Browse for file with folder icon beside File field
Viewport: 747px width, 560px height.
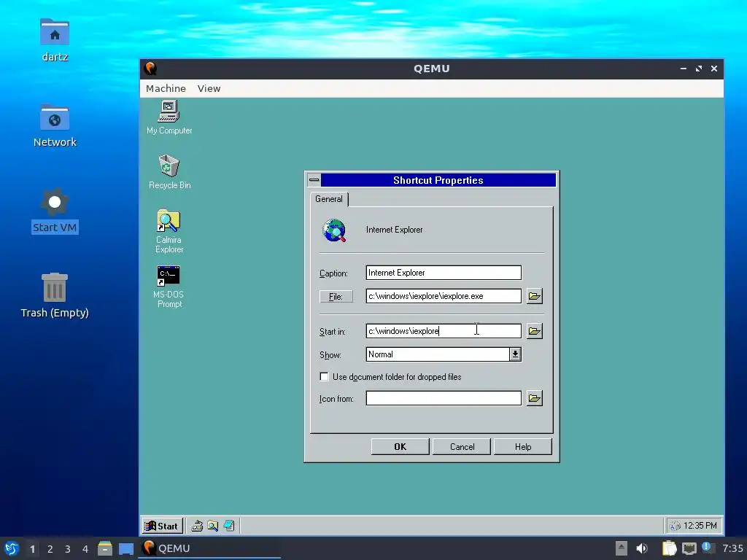pyautogui.click(x=535, y=296)
